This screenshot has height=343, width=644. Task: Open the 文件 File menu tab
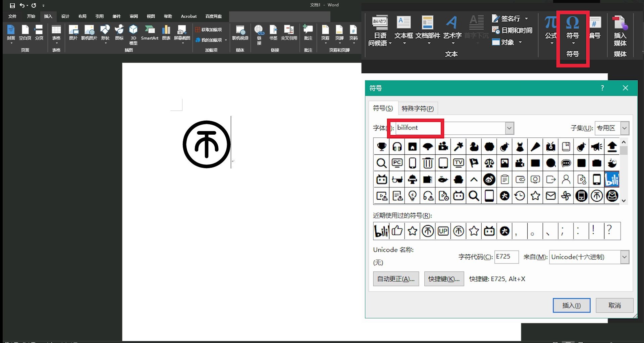pos(12,16)
